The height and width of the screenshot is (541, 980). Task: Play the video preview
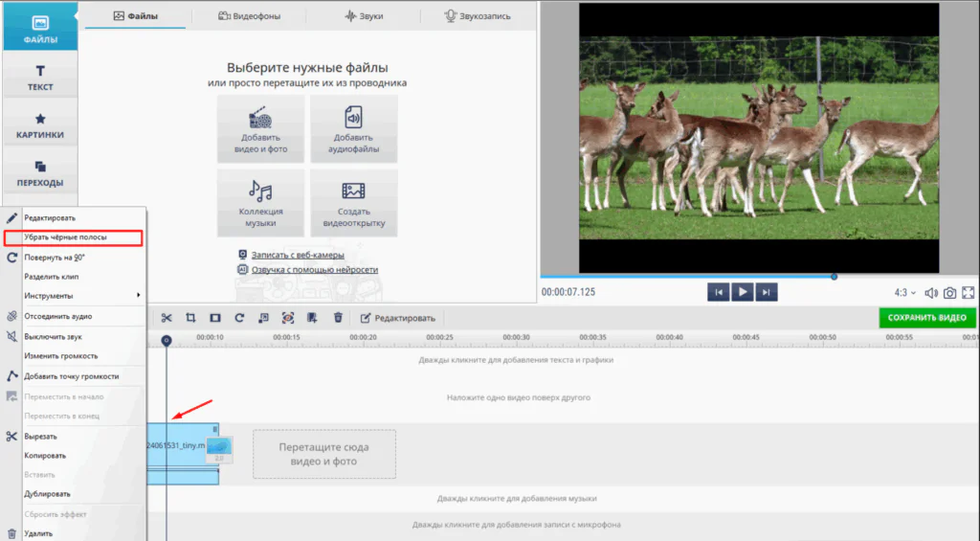tap(743, 292)
